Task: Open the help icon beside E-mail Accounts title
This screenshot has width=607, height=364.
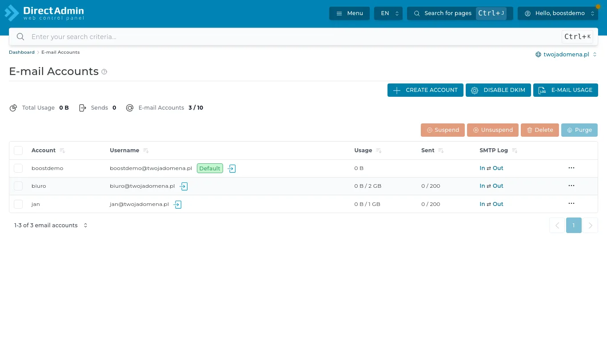Action: click(x=104, y=72)
